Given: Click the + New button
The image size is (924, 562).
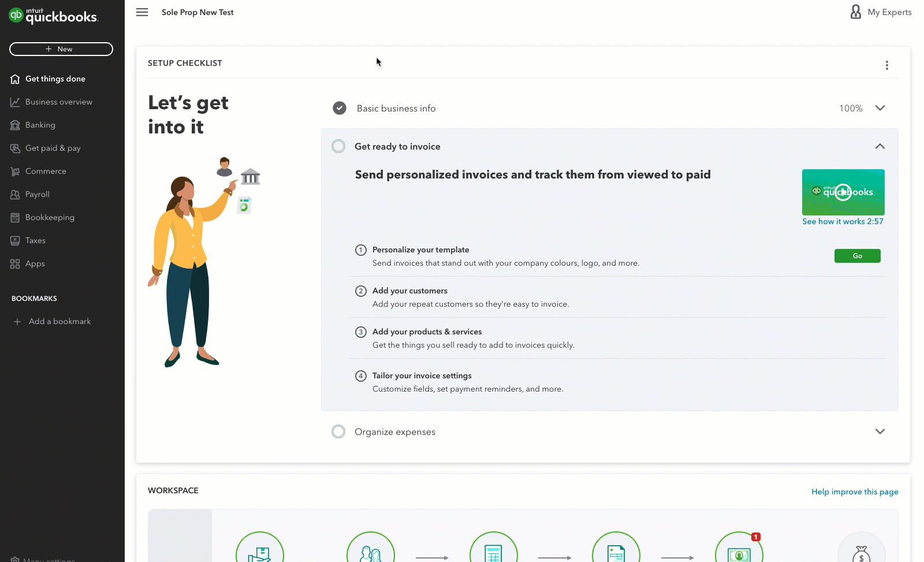Looking at the screenshot, I should tap(61, 49).
